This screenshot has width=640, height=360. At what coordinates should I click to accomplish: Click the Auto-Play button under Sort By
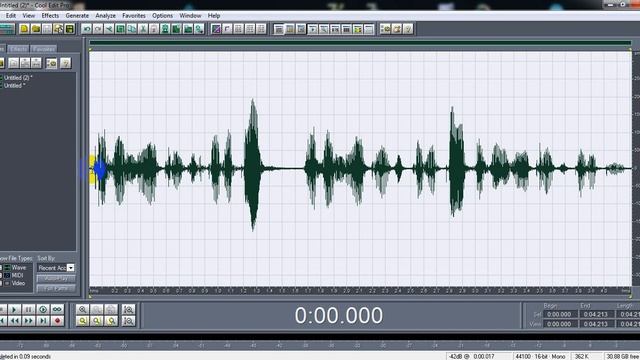tap(56, 278)
